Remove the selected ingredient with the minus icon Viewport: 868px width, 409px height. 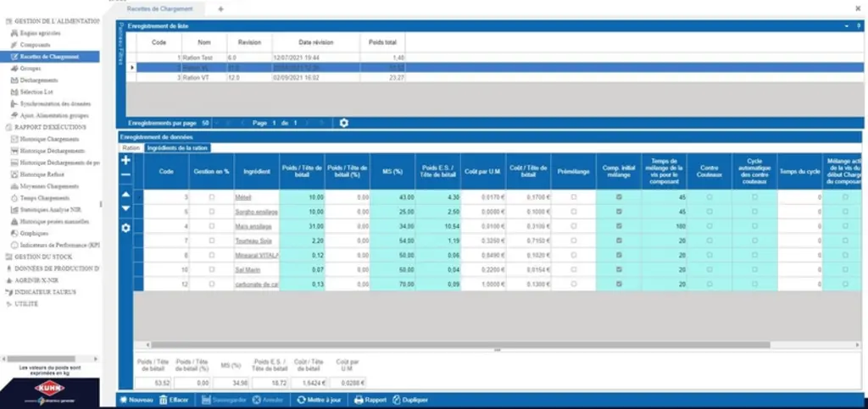click(125, 174)
